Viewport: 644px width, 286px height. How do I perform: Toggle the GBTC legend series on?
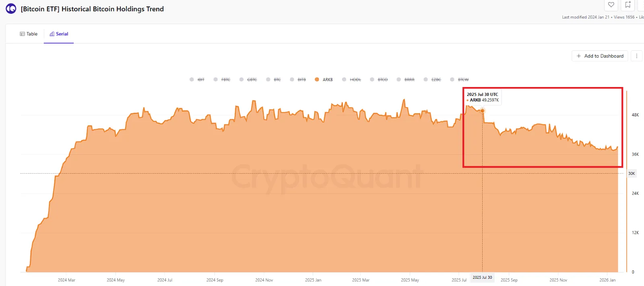click(x=252, y=80)
